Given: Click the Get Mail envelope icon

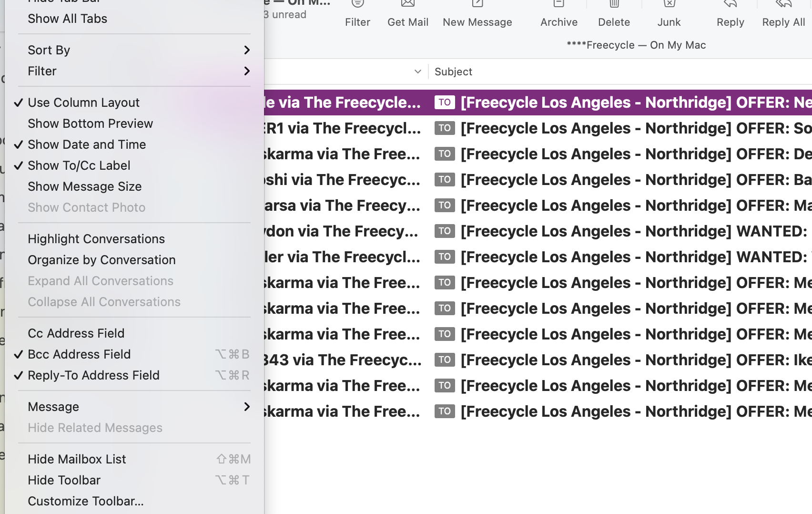Looking at the screenshot, I should tap(408, 4).
